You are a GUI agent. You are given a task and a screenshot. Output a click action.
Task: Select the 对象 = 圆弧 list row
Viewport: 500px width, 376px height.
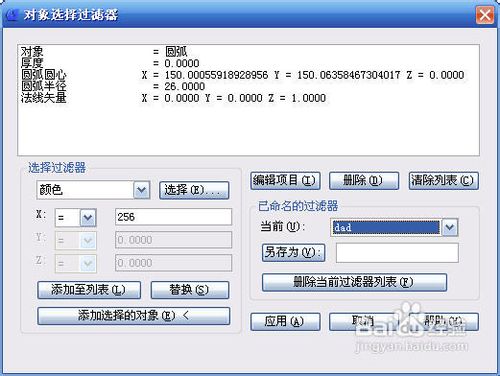point(248,52)
